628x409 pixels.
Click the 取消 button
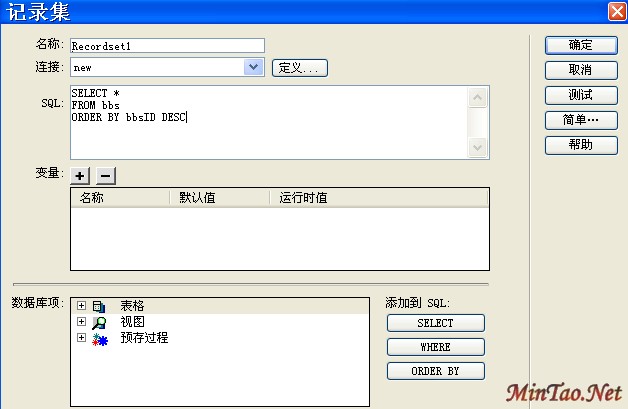click(580, 70)
